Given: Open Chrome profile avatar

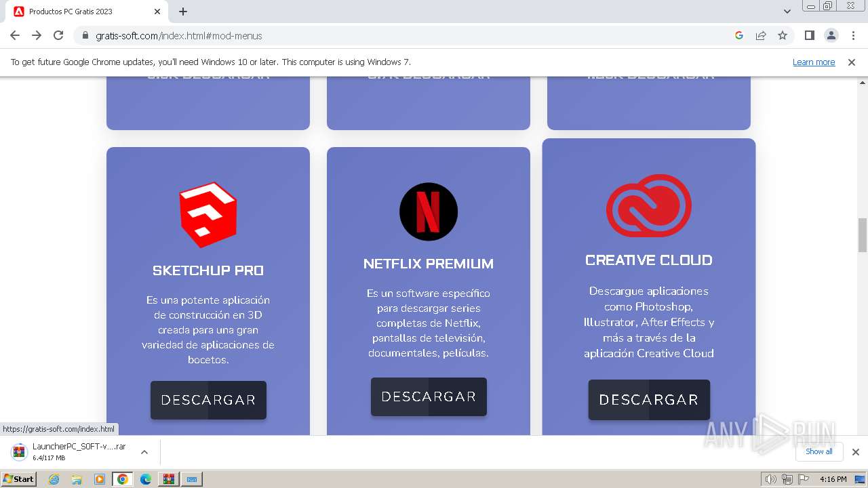Looking at the screenshot, I should pos(831,35).
